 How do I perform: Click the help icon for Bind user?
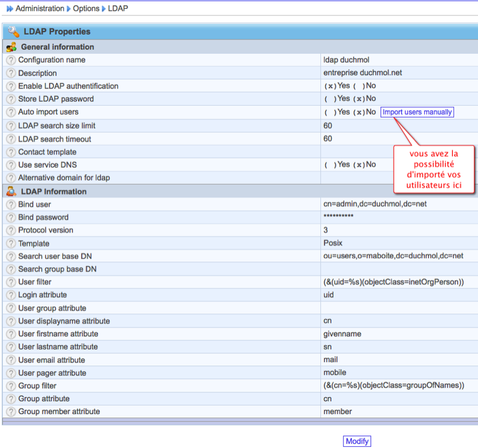(11, 204)
